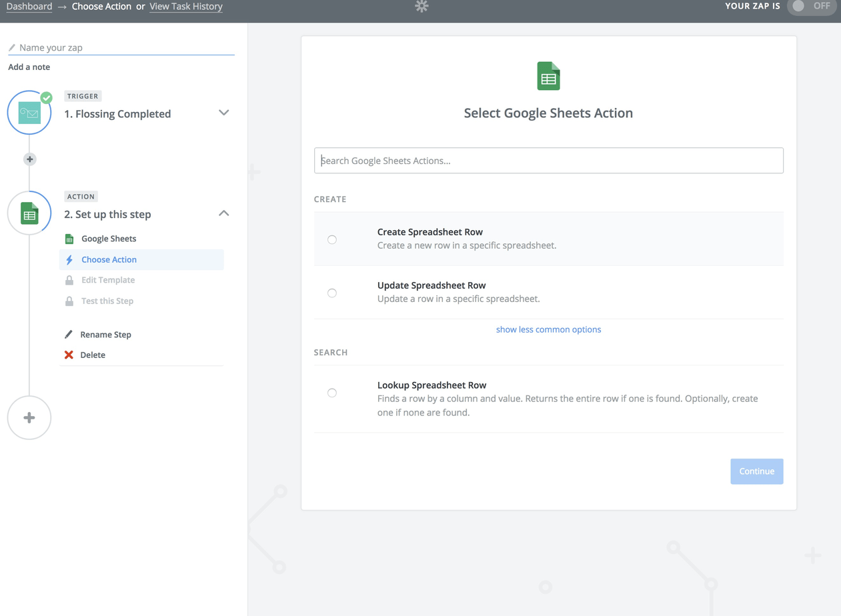The width and height of the screenshot is (841, 616).
Task: Open the Test this Step item
Action: 107,301
